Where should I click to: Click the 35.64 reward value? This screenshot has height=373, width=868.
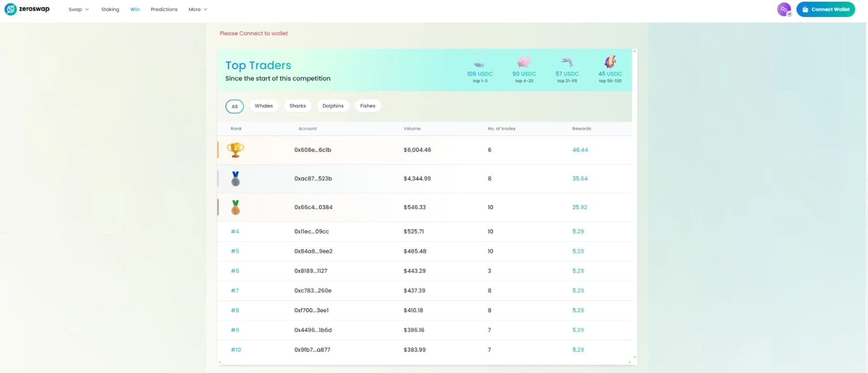580,179
